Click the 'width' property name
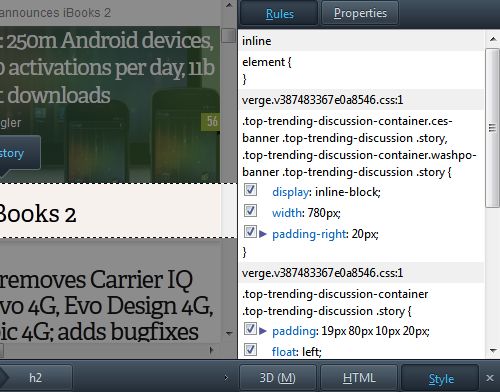Screen dimensions: 500x392 [287, 213]
